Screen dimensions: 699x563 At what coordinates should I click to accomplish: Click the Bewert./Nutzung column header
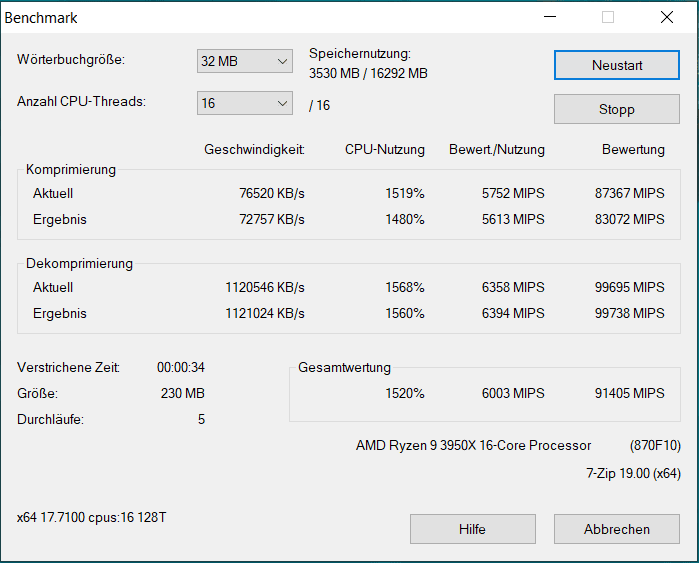point(497,149)
